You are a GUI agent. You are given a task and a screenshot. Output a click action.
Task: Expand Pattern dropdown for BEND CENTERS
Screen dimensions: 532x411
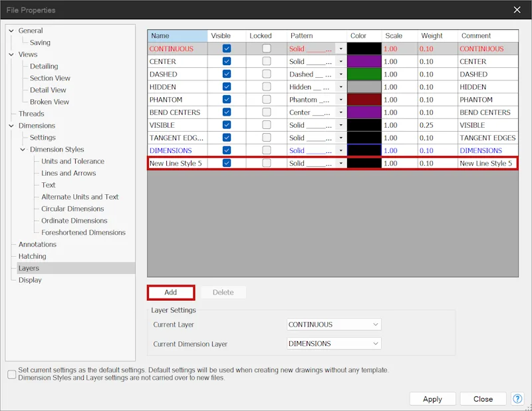click(340, 112)
